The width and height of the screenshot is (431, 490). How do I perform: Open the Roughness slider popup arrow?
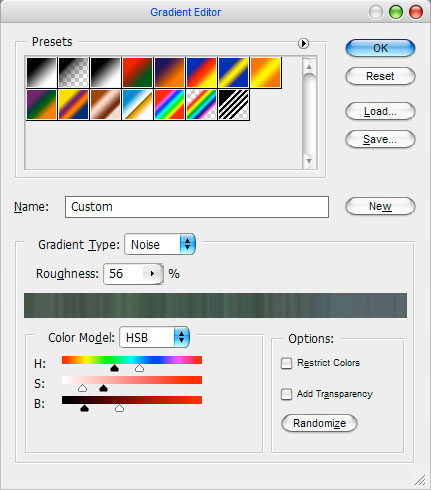tap(152, 274)
